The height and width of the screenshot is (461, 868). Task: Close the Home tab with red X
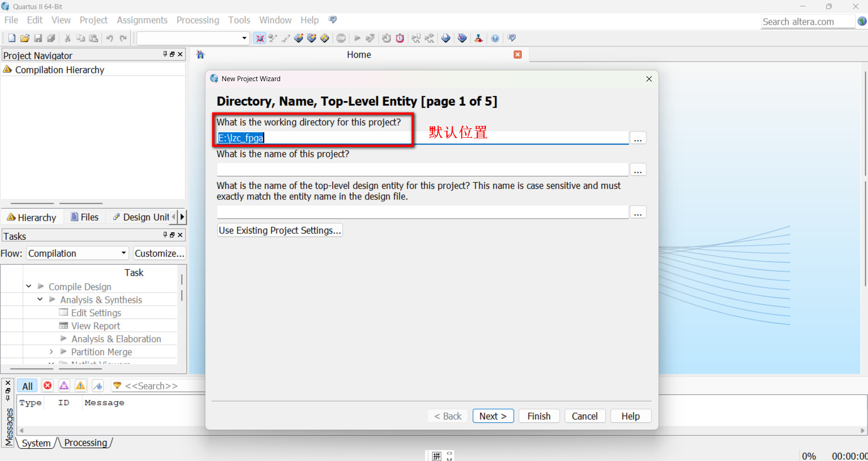pos(518,54)
